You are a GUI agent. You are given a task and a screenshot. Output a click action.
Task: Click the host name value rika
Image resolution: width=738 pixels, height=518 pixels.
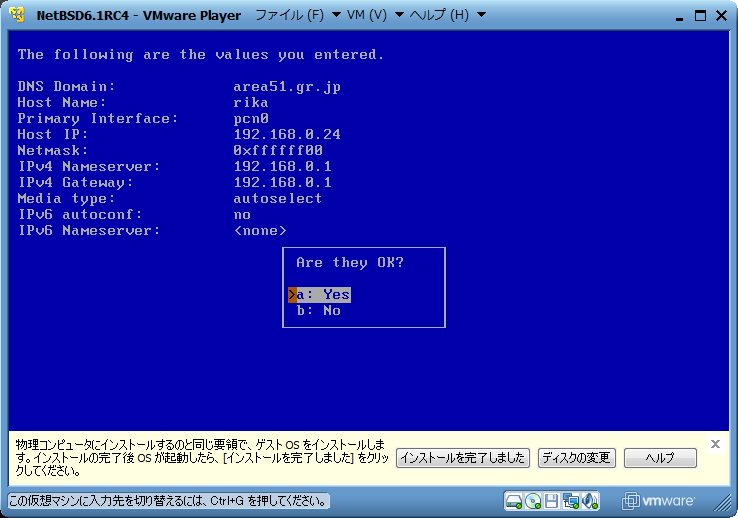(x=251, y=103)
